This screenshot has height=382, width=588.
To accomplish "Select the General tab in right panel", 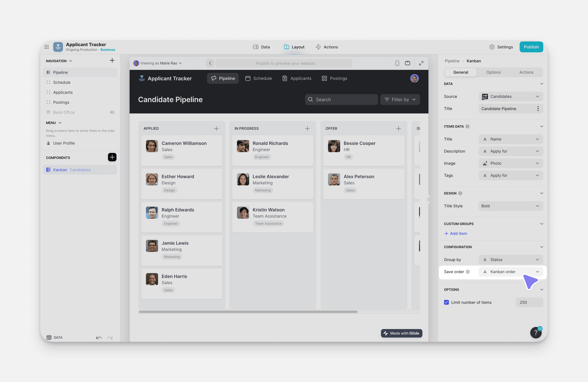I will (460, 72).
